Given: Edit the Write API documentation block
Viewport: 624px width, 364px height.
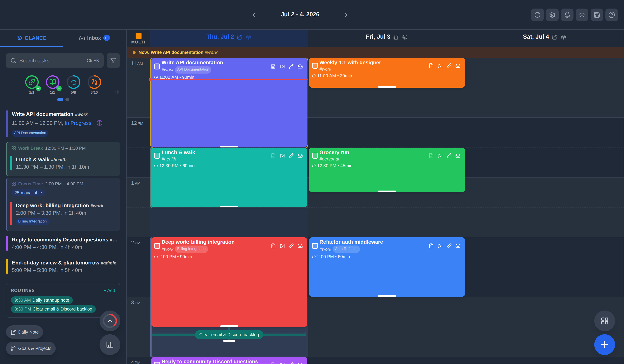Looking at the screenshot, I should click(x=291, y=67).
